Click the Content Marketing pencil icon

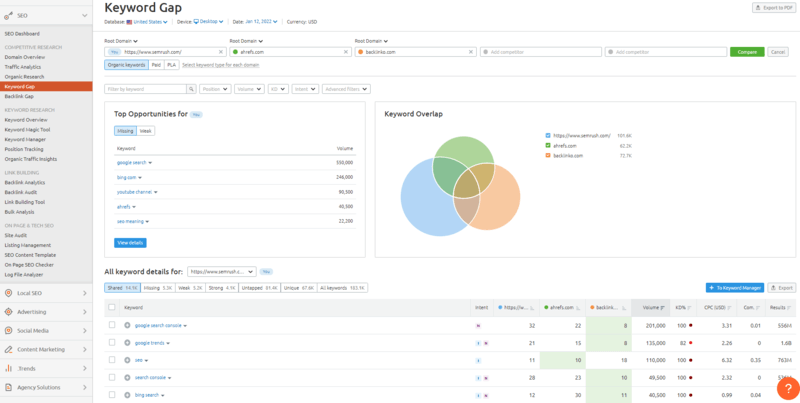coord(9,349)
